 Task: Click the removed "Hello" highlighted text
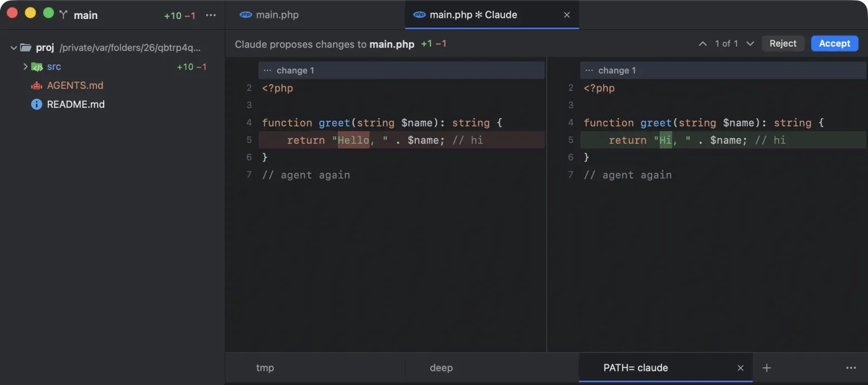[x=353, y=140]
